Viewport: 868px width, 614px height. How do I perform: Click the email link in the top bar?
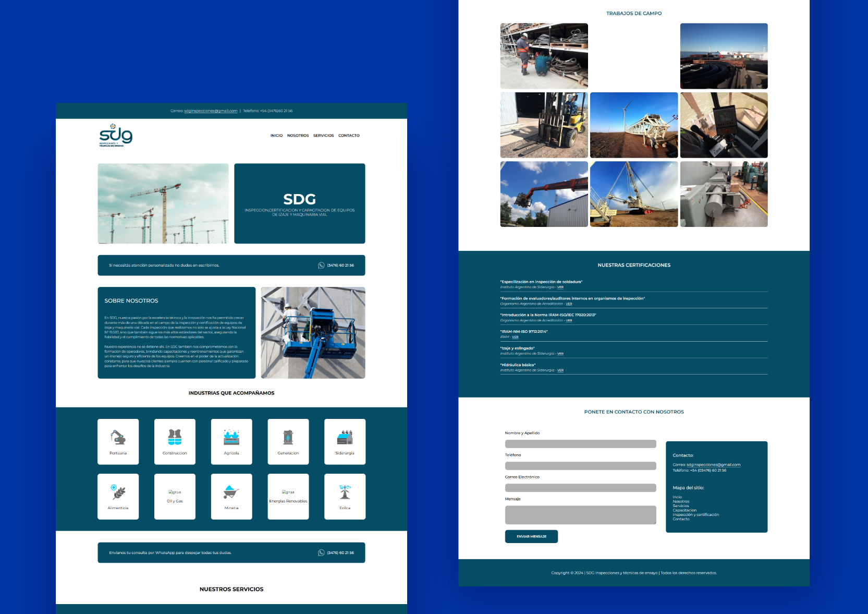coord(211,111)
